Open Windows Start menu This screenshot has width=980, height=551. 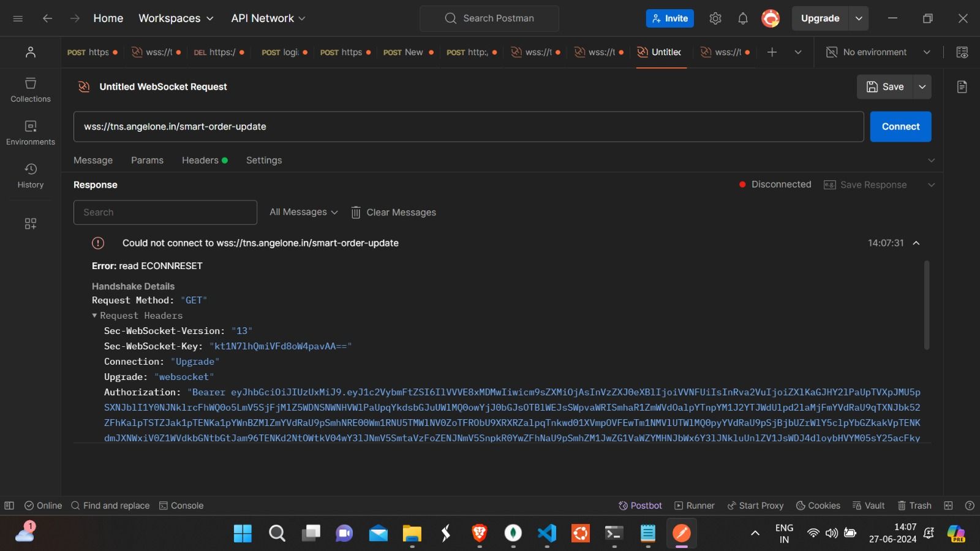click(243, 533)
